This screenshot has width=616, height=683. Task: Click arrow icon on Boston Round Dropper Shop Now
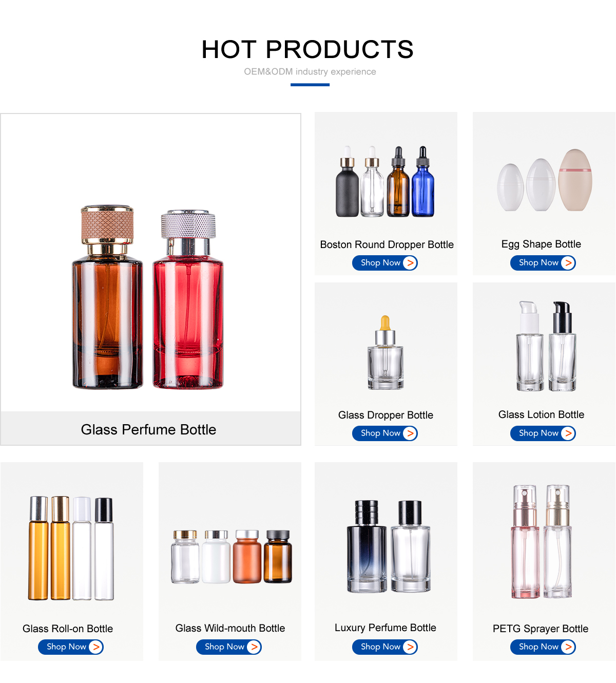[410, 263]
